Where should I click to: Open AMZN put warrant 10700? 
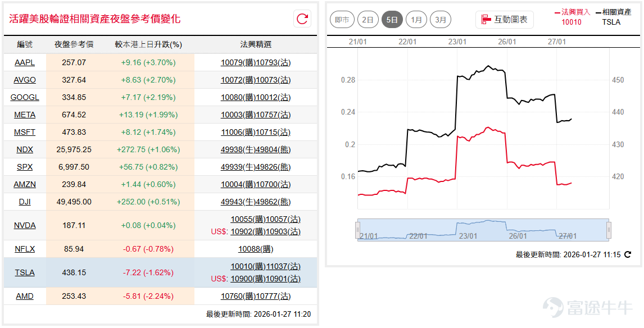[x=273, y=185]
